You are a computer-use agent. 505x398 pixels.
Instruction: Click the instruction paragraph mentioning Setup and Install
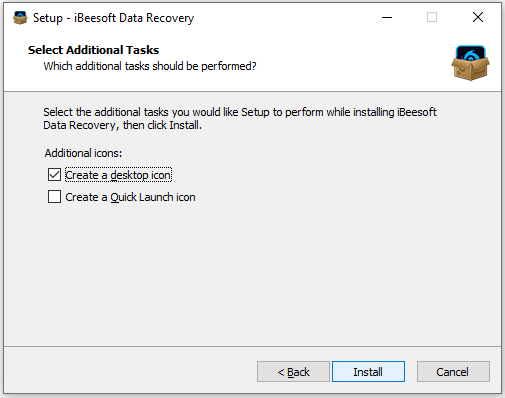pyautogui.click(x=240, y=118)
